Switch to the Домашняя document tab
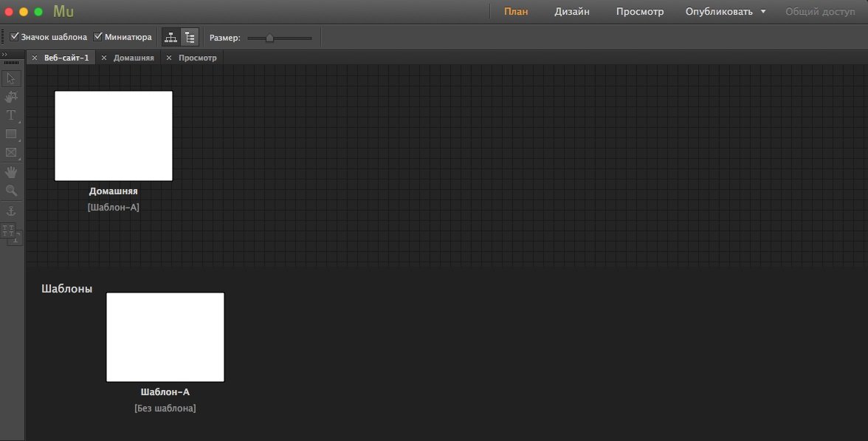The image size is (868, 441). (x=134, y=58)
